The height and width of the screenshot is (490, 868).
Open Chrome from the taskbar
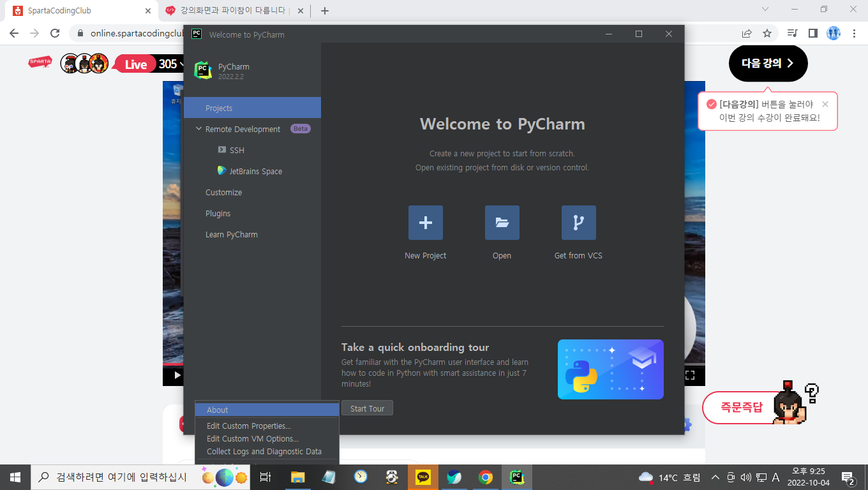486,477
